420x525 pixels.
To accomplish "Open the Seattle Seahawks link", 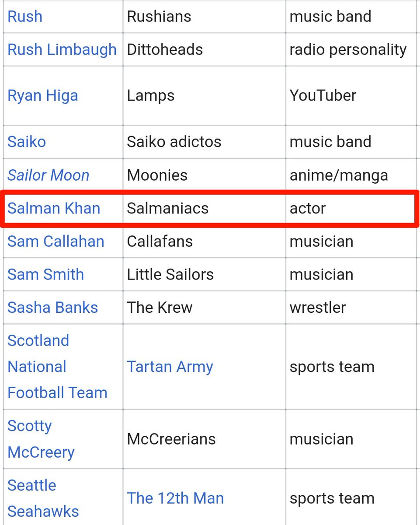I will (43, 498).
